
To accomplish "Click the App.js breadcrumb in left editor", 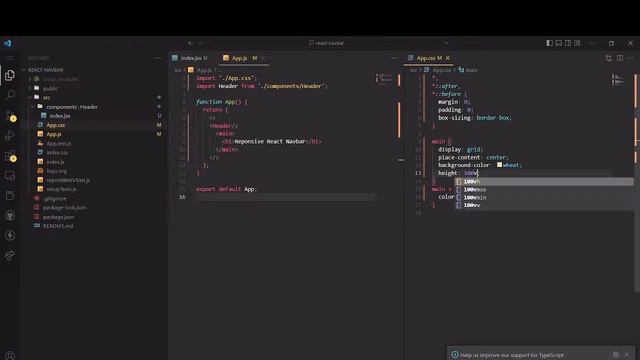I will point(204,70).
